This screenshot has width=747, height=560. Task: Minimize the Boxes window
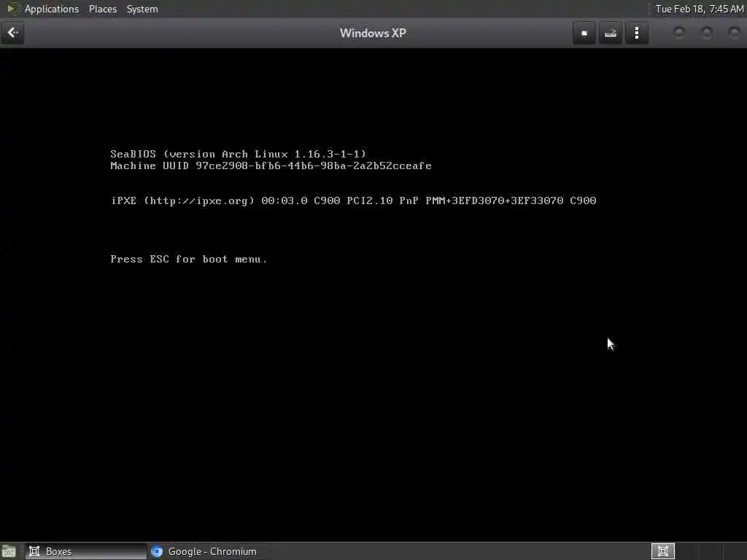679,33
